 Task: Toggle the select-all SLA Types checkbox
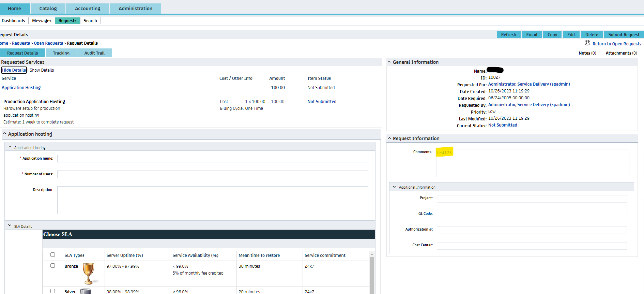[52, 255]
